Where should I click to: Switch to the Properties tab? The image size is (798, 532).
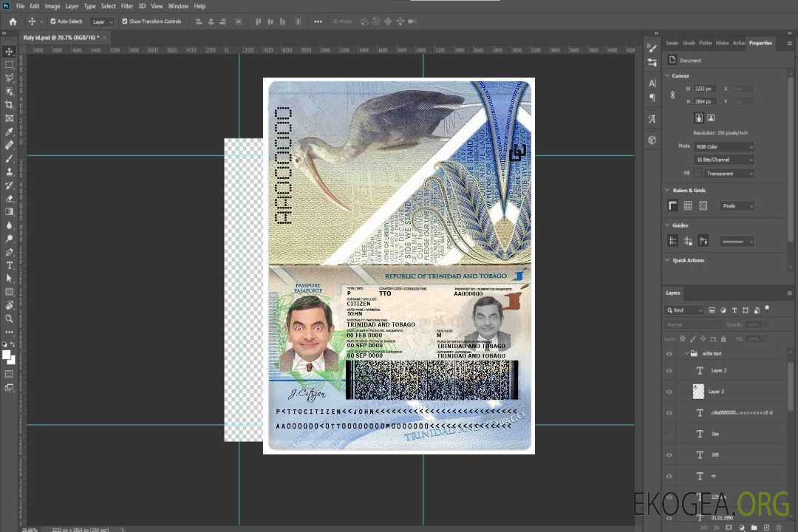pyautogui.click(x=760, y=44)
